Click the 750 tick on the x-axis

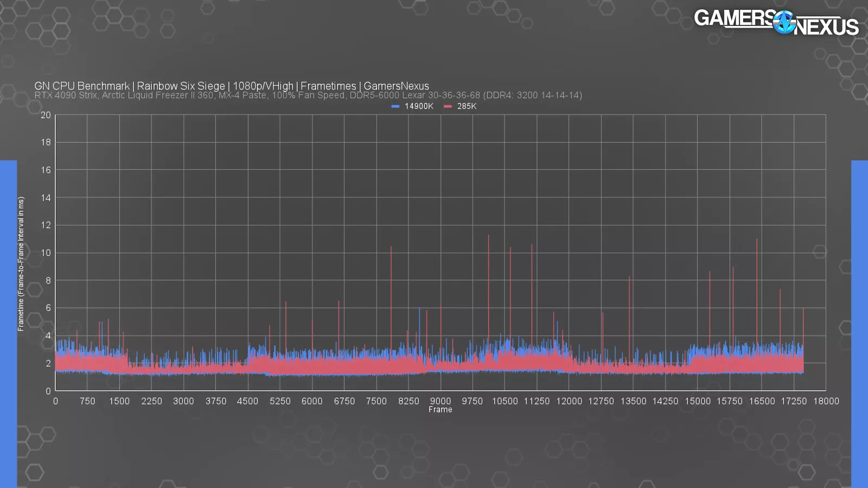click(x=87, y=401)
